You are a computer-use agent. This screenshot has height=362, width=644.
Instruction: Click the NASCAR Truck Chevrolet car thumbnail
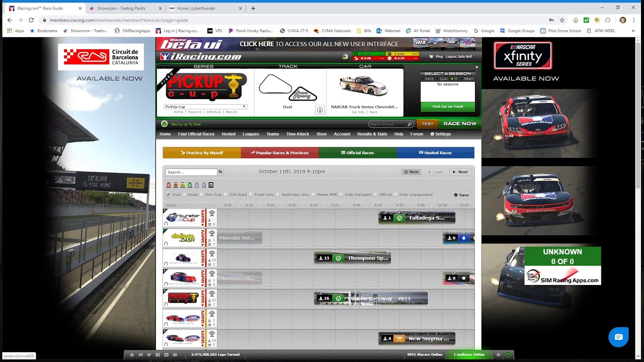pos(363,86)
